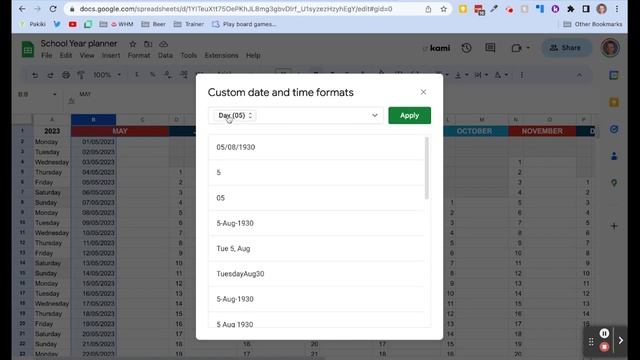Screen dimensions: 640x360
Task: Click the Apply button
Action: click(409, 116)
